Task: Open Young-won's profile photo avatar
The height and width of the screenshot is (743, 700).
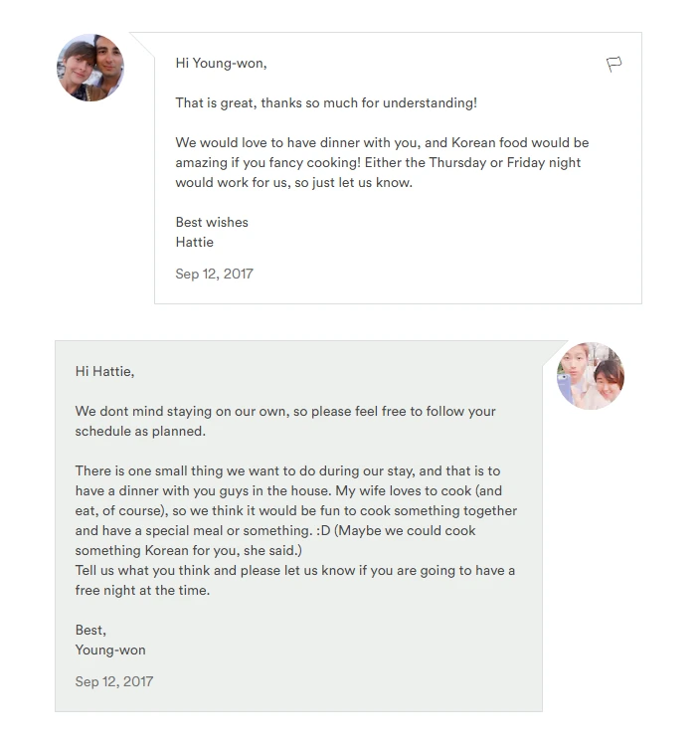Action: [590, 376]
